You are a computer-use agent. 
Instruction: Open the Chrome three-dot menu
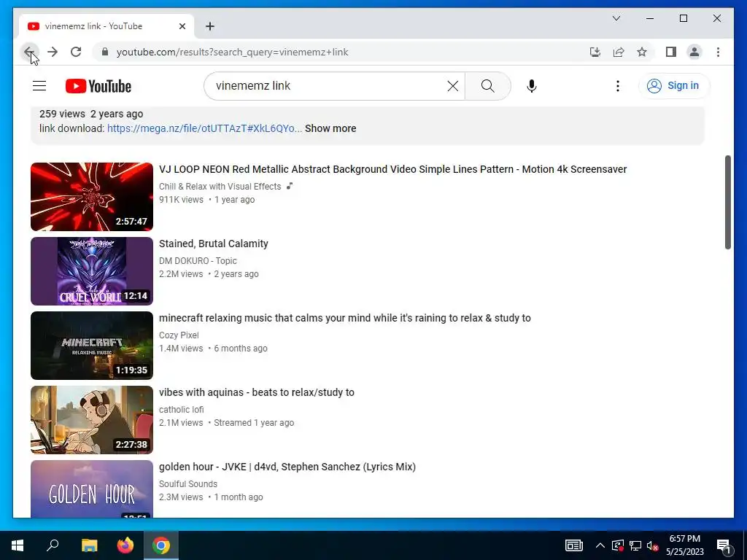(x=718, y=52)
